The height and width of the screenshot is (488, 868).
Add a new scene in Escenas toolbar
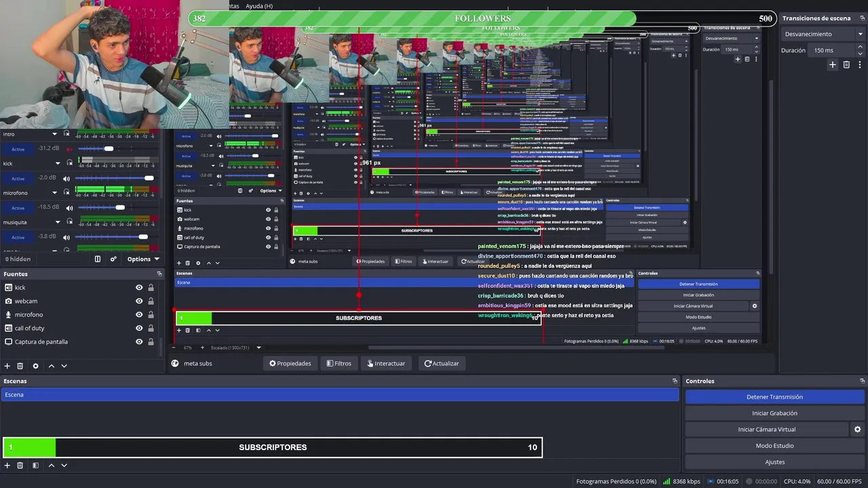[x=7, y=466]
